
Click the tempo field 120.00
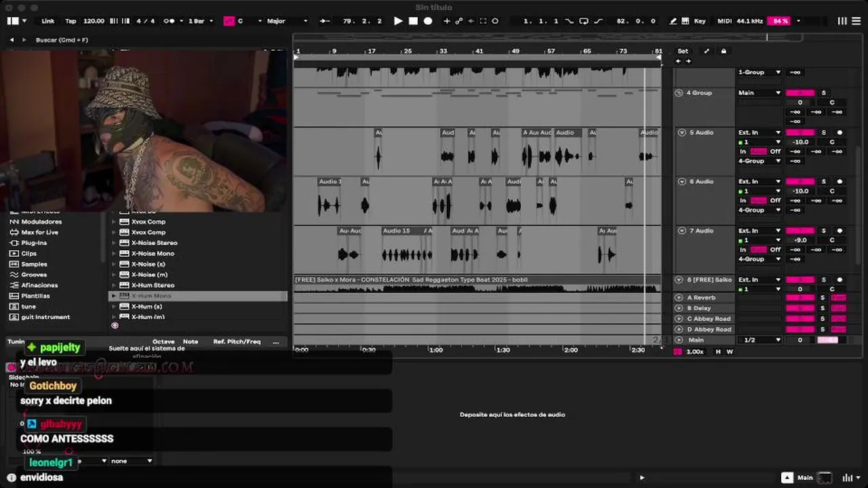click(x=94, y=21)
